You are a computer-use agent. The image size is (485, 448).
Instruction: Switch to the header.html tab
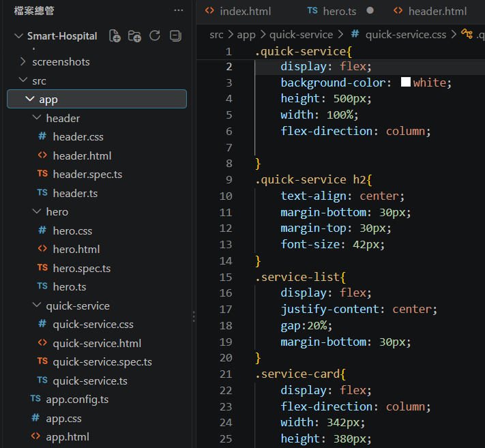point(430,11)
